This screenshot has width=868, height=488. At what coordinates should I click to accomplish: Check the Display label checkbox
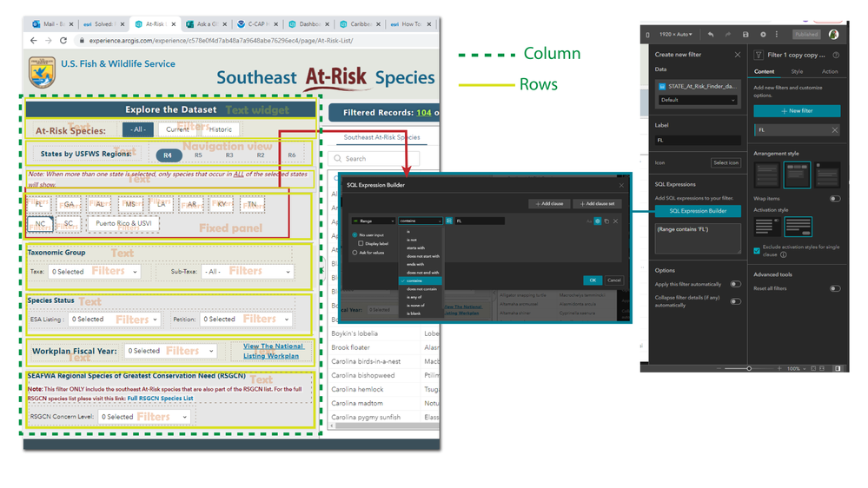[x=361, y=243]
